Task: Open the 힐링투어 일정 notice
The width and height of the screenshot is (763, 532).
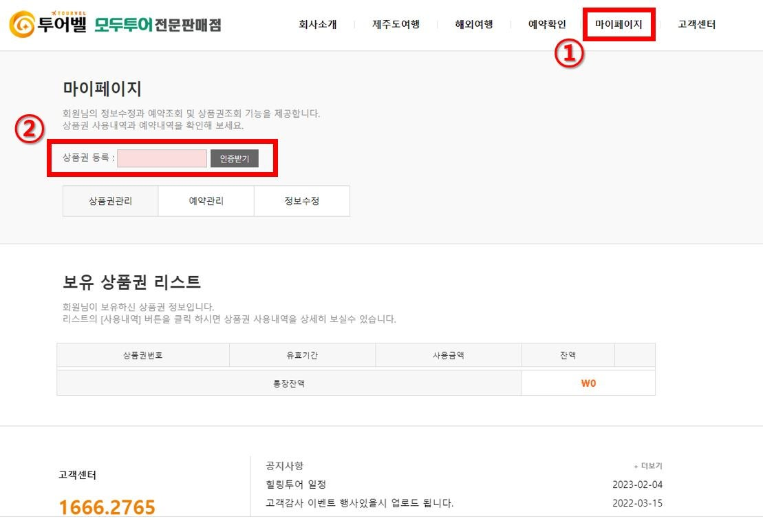Action: (x=296, y=485)
